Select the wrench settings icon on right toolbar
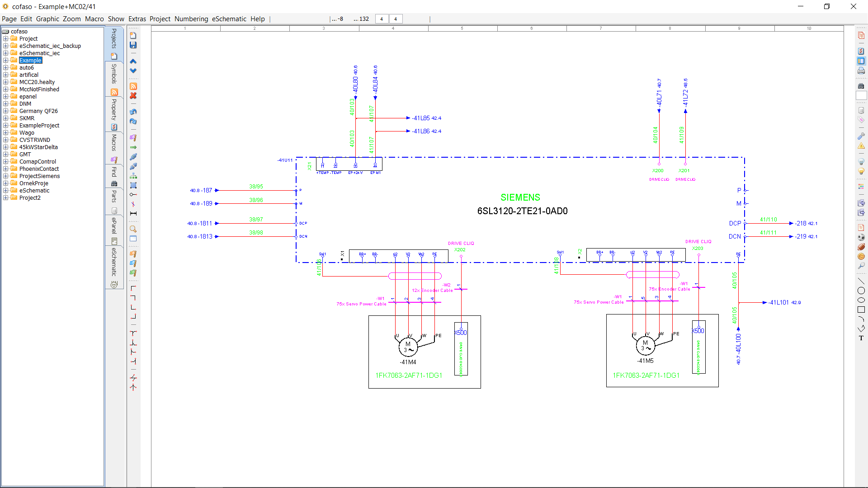868x488 pixels. 861,136
